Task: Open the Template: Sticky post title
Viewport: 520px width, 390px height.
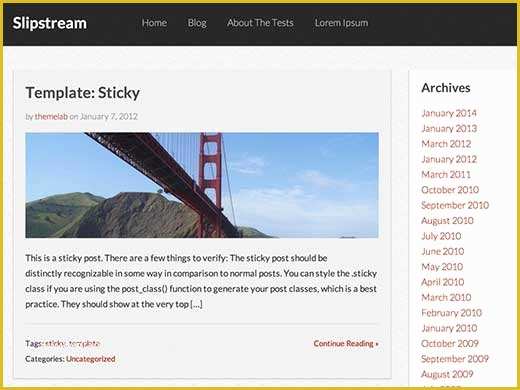Action: (x=83, y=93)
